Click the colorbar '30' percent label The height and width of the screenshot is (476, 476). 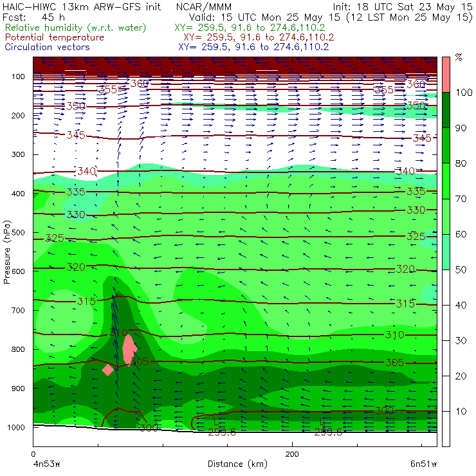(461, 341)
